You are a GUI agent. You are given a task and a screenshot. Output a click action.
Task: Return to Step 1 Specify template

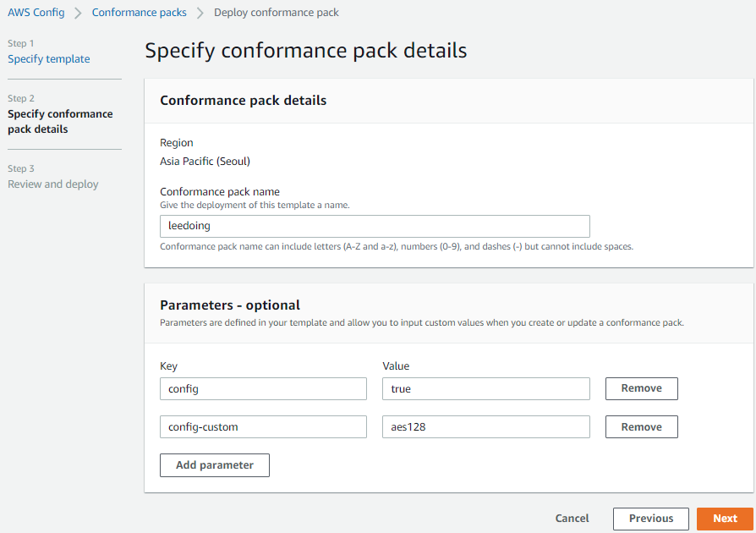coord(49,59)
